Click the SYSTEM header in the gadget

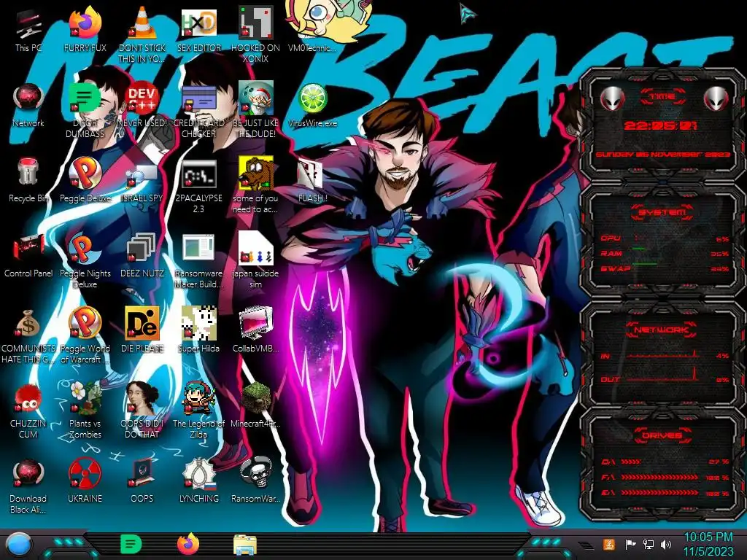point(662,212)
